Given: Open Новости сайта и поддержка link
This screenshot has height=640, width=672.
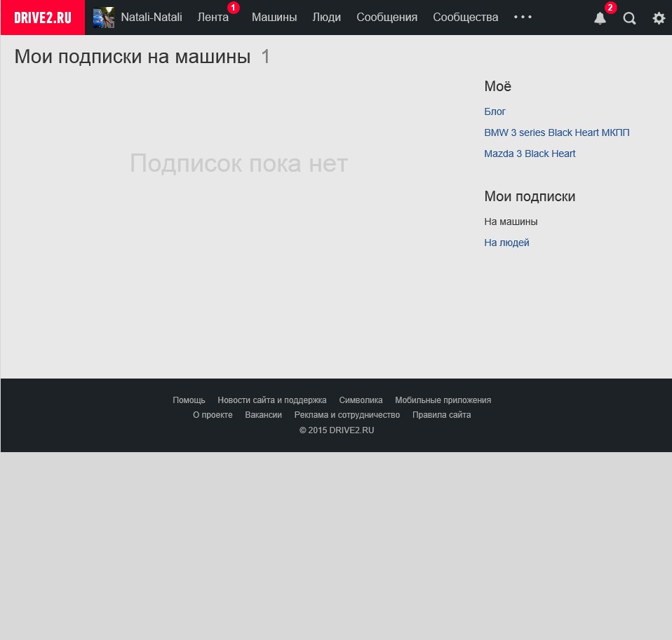Looking at the screenshot, I should coord(272,400).
